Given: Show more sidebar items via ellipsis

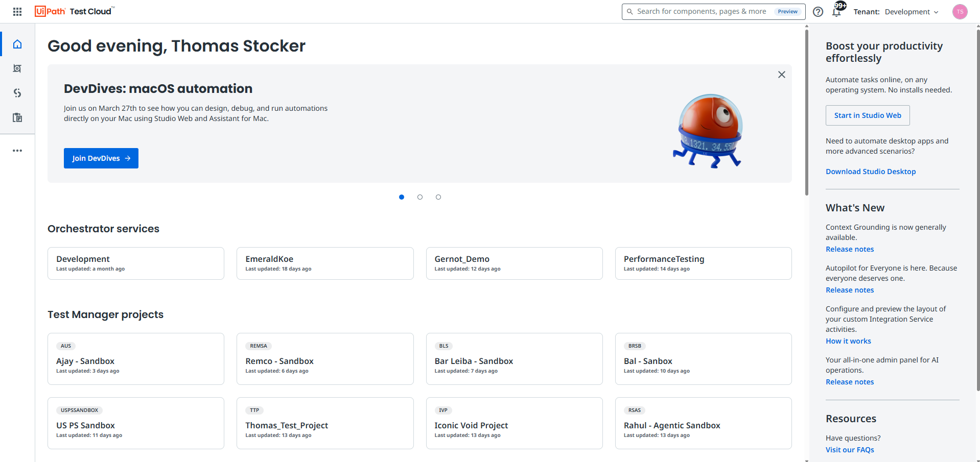Looking at the screenshot, I should click(x=17, y=151).
